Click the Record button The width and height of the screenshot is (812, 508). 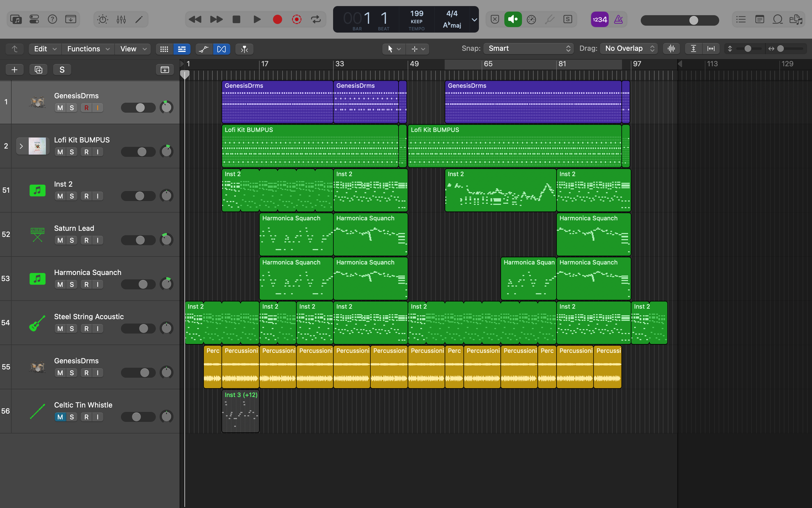coord(277,20)
